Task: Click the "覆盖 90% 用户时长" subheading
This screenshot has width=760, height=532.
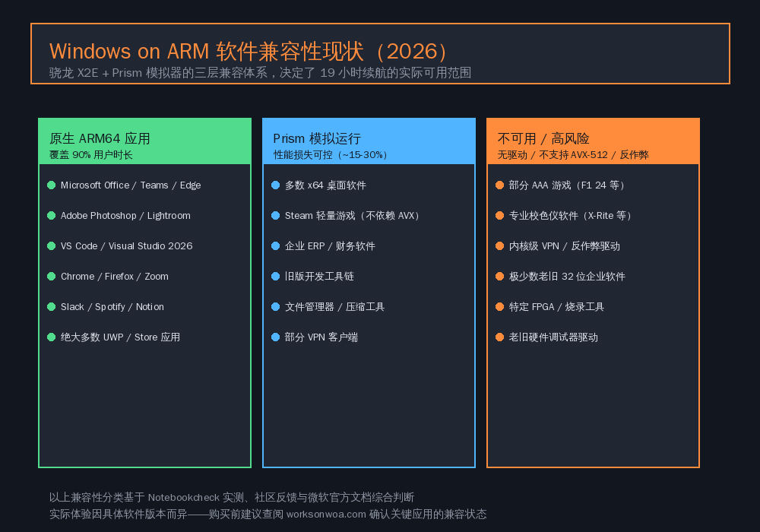Action: (x=91, y=155)
